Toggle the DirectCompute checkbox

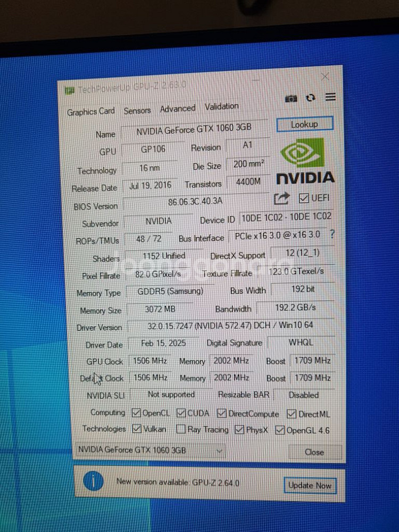[222, 413]
